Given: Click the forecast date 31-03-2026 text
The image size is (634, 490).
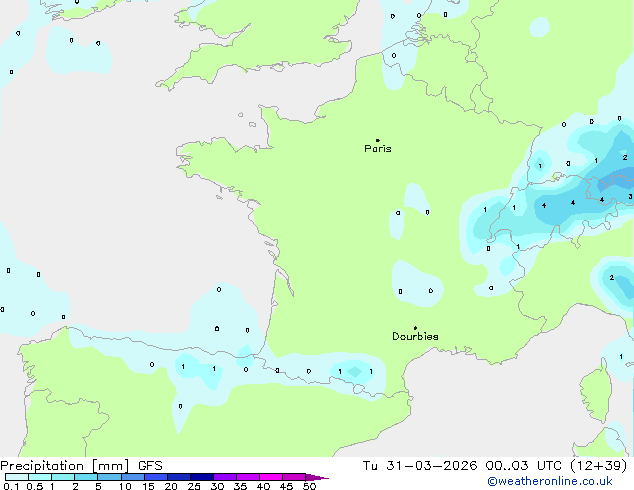Looking at the screenshot, I should tap(431, 466).
